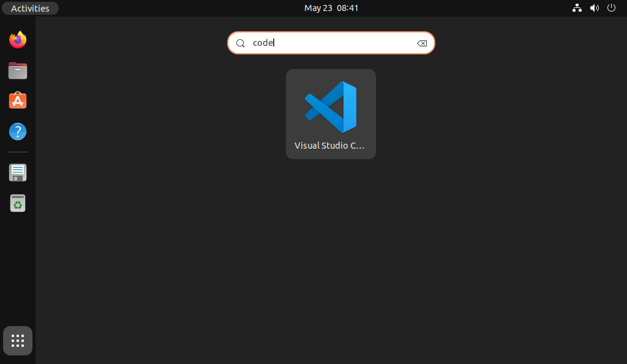Open the volume menu in the top bar
627x364 pixels.
pos(593,8)
